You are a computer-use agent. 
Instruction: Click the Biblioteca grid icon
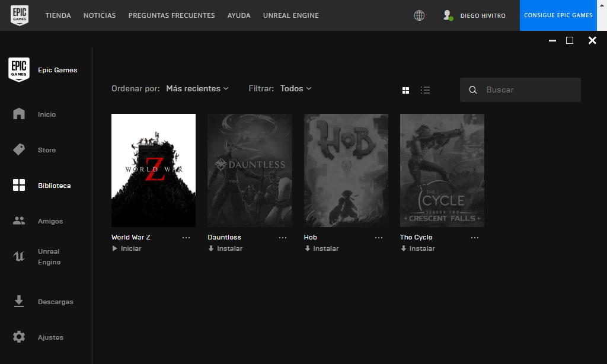click(18, 185)
